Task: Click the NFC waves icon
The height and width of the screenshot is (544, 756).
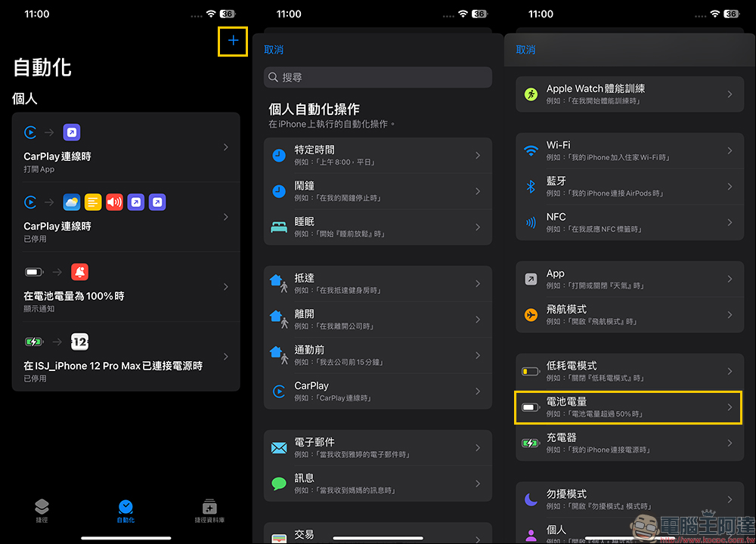Action: point(531,223)
